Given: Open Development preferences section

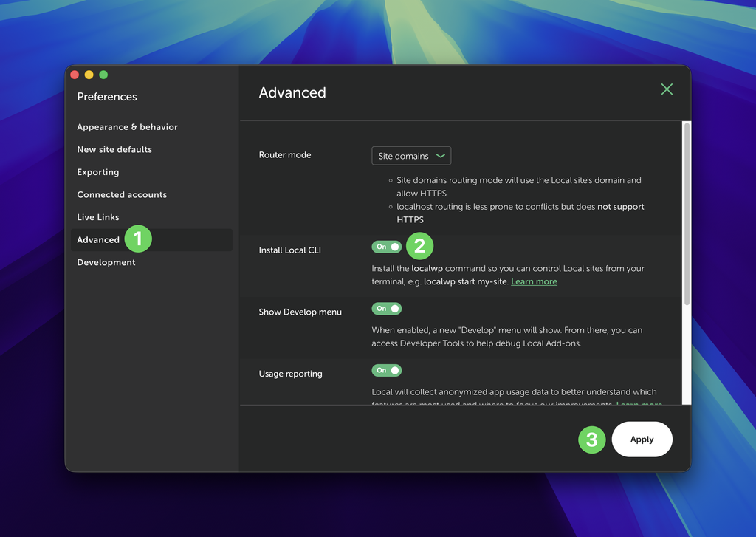Looking at the screenshot, I should click(x=106, y=262).
